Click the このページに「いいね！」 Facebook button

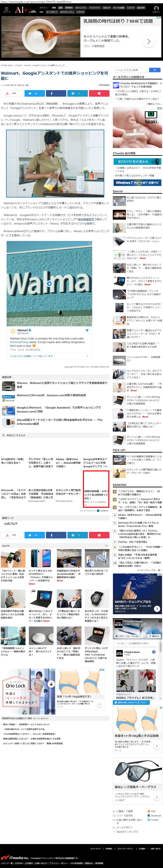click(129, 636)
